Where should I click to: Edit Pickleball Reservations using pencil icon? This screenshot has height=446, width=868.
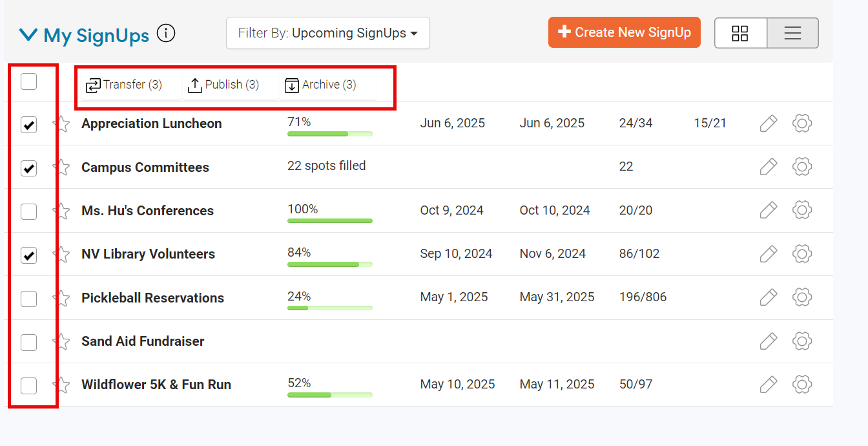[x=768, y=297]
